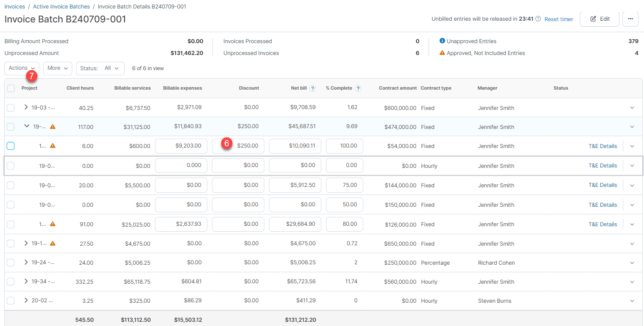Collapse the expanded $474,000.00 project row
The image size is (644, 326).
27,126
